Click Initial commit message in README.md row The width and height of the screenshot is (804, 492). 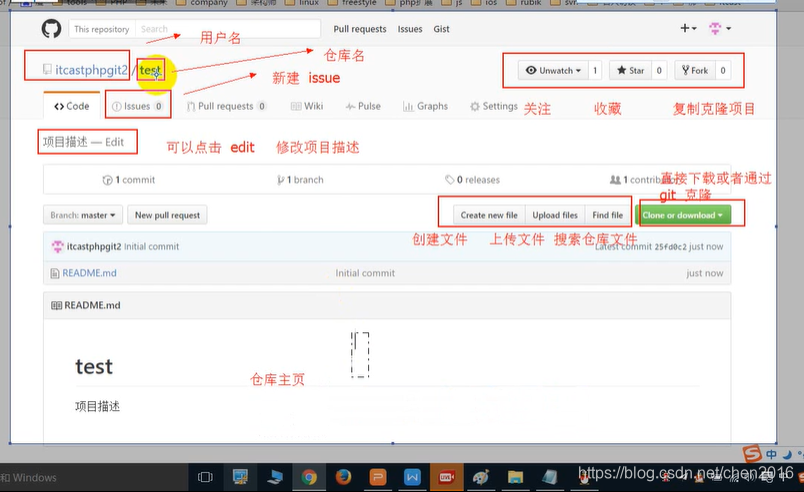[x=365, y=273]
